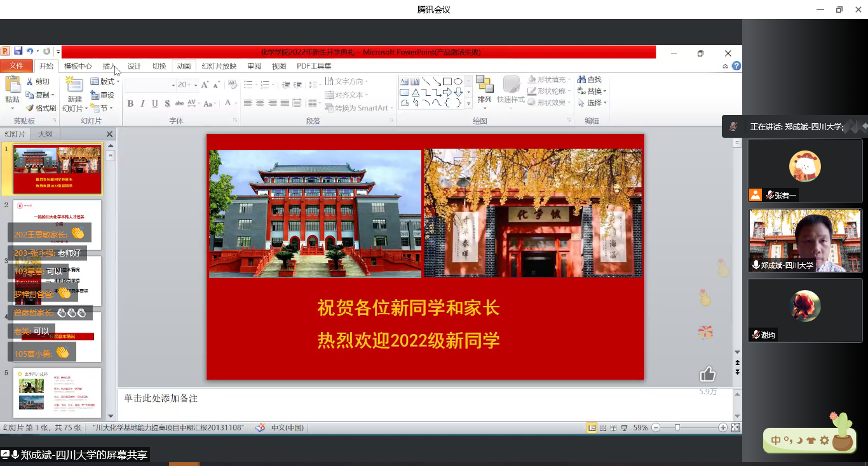Toggle Italic formatting
The height and width of the screenshot is (466, 868).
coord(141,103)
